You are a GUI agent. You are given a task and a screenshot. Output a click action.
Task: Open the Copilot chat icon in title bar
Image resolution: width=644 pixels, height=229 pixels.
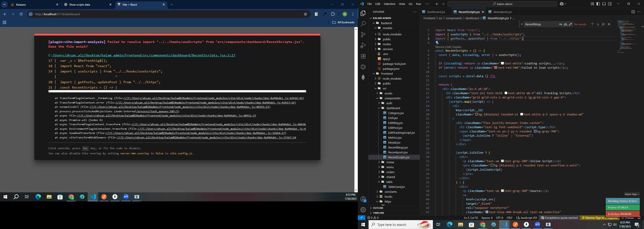tap(562, 4)
